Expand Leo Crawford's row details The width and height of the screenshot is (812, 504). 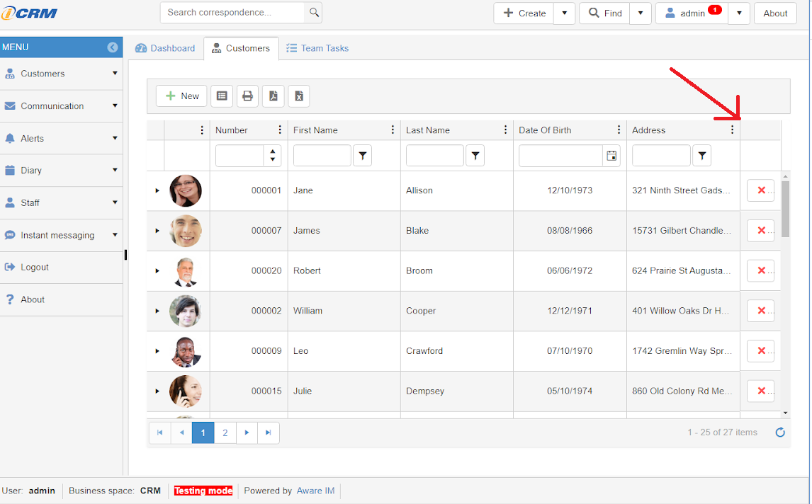[x=157, y=351]
